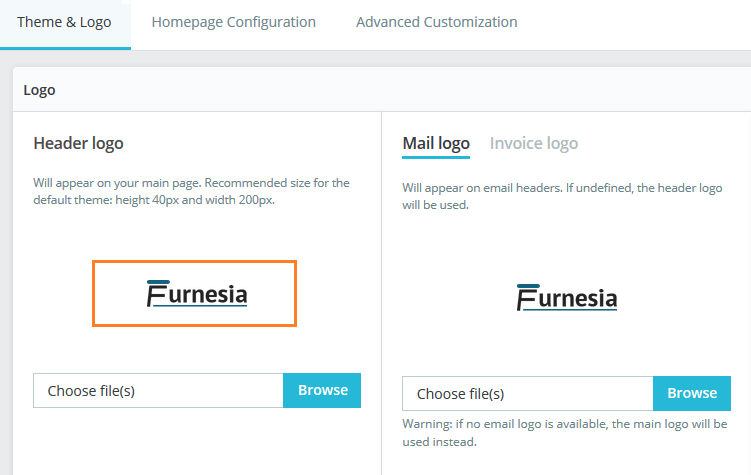
Task: Click the header logo recommended size description
Action: pos(191,191)
